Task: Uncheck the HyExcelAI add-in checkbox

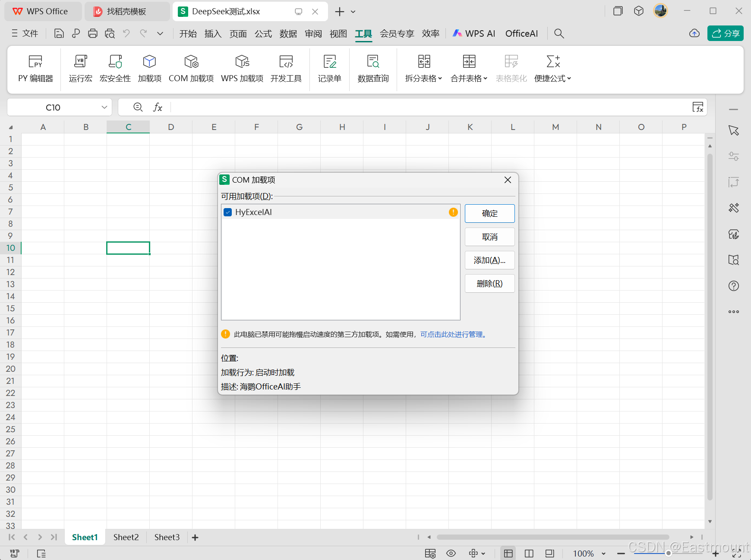Action: point(228,212)
